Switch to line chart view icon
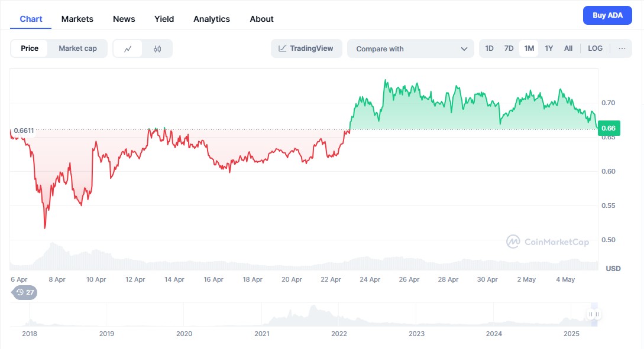Viewport: 644px width, 349px height. pyautogui.click(x=128, y=48)
